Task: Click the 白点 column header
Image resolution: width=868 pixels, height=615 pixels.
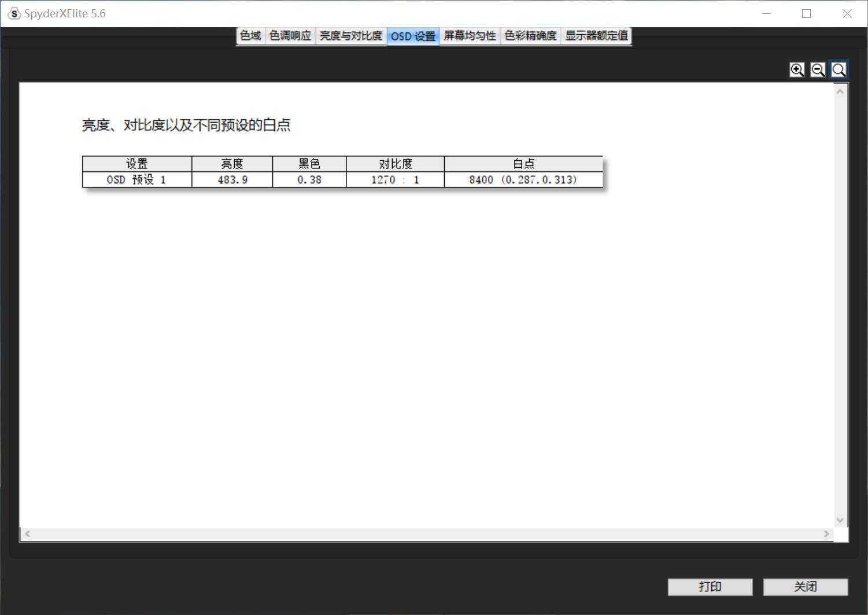Action: coord(523,163)
